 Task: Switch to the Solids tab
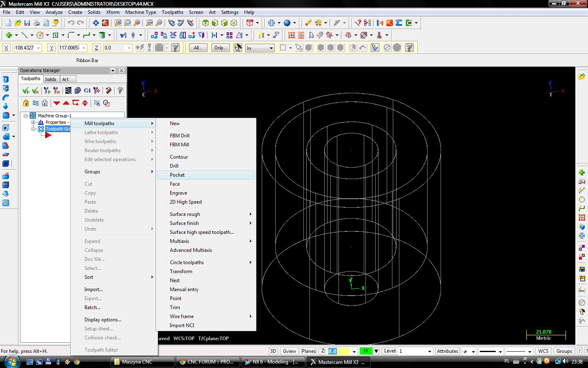pos(51,79)
